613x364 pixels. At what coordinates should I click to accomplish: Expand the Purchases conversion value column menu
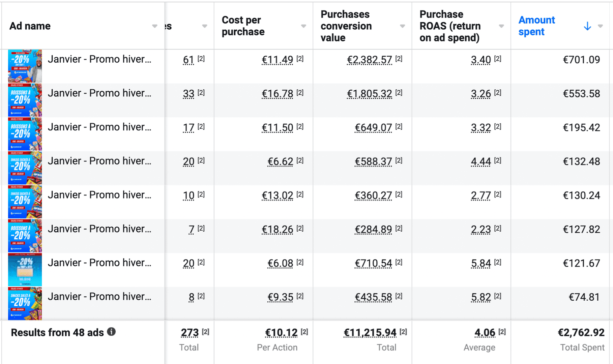(x=402, y=26)
